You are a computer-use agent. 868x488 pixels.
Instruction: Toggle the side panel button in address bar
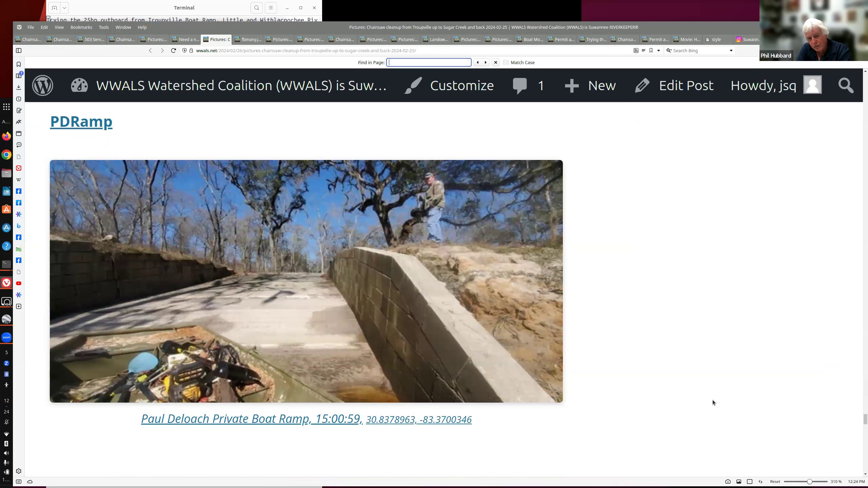point(19,50)
